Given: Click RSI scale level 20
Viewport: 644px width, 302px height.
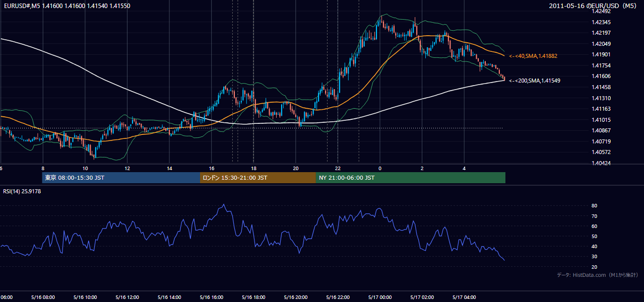Looking at the screenshot, I should tap(595, 267).
